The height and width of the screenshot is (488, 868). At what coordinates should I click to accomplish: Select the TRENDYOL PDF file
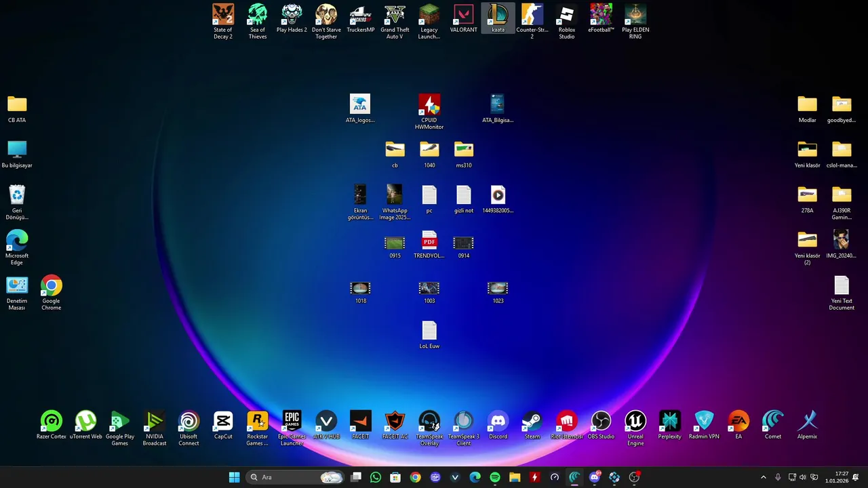click(x=429, y=245)
